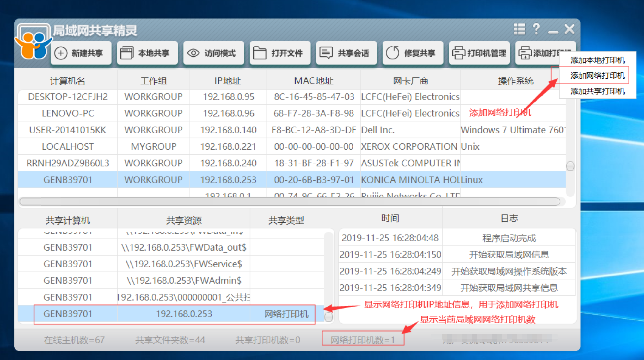Select the 网络打印机 192.168.0.253 row
644x360 pixels.
[171, 314]
